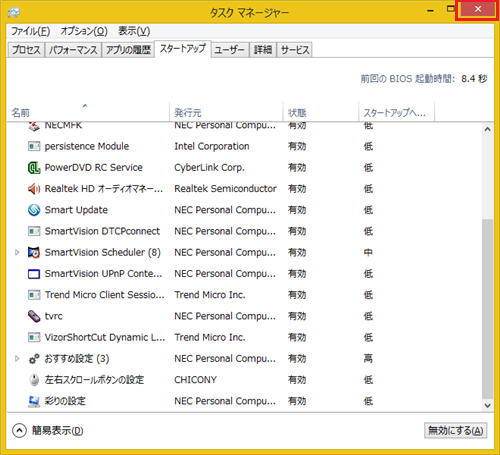The width and height of the screenshot is (500, 455).
Task: Switch to the ユーザー tab
Action: pos(230,50)
